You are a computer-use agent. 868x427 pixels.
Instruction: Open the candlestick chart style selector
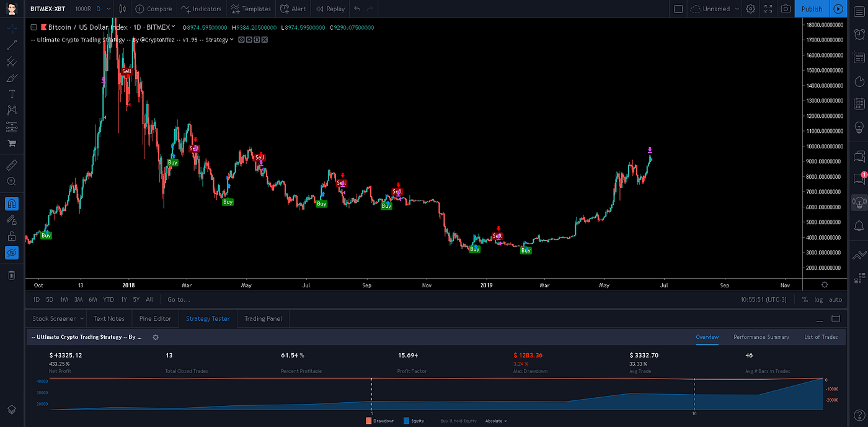(x=122, y=9)
